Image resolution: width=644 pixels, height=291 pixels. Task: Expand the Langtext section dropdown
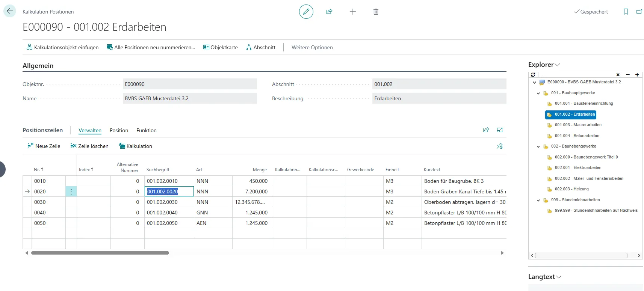(559, 277)
